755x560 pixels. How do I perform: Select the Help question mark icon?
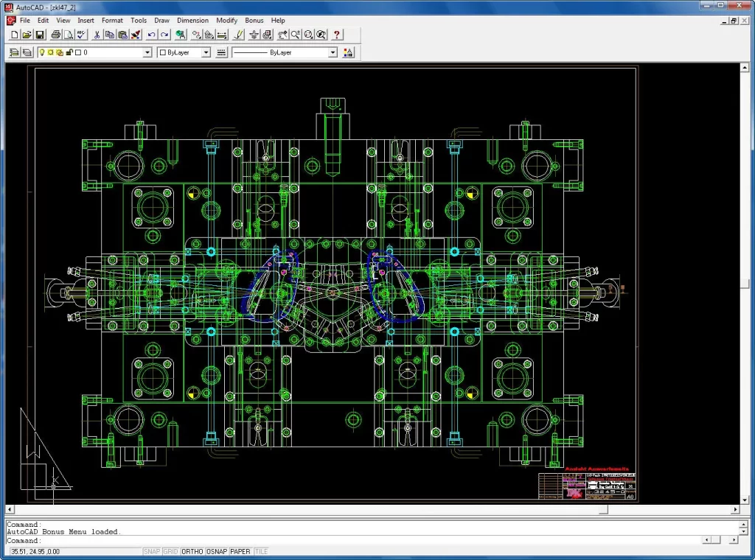(336, 34)
